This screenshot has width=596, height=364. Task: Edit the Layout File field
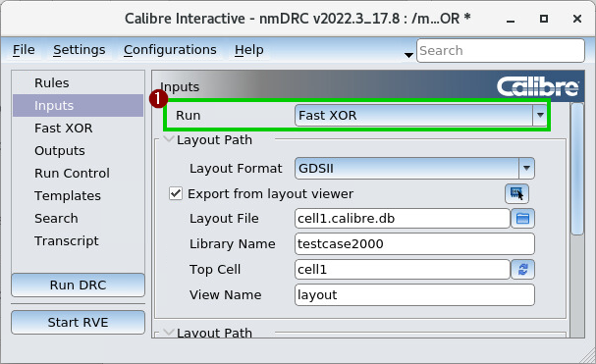403,219
